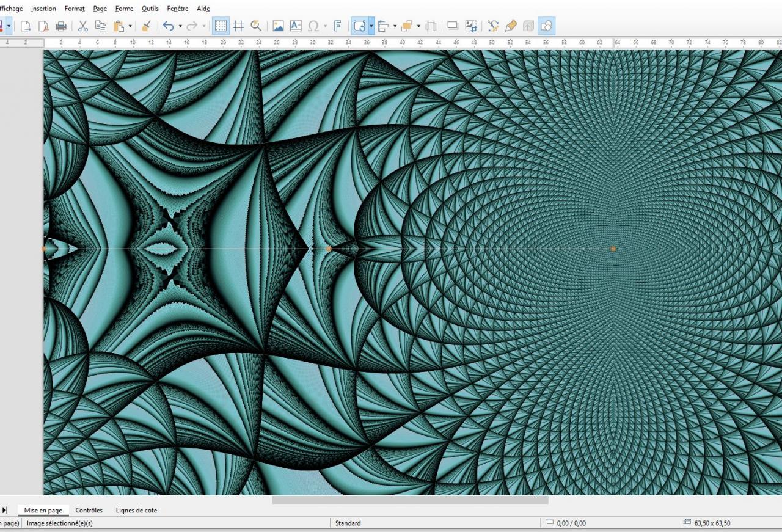
Task: Click the horizontal scrollbar thumb
Action: point(410,500)
